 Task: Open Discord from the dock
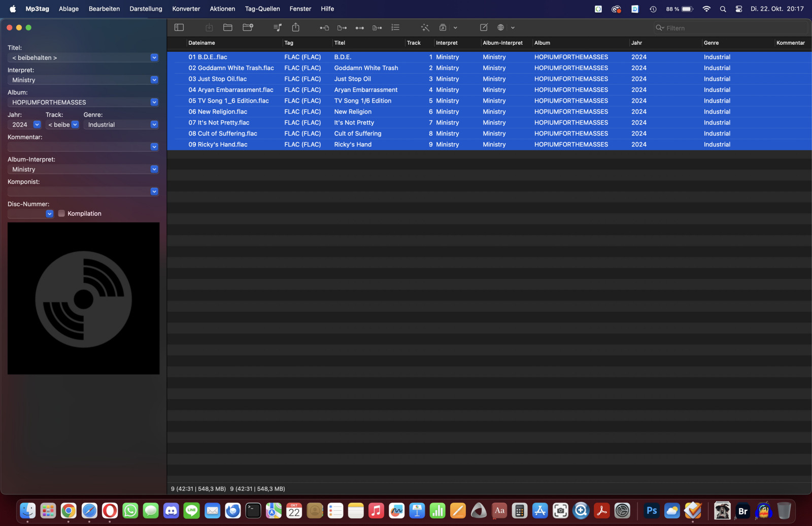point(171,510)
